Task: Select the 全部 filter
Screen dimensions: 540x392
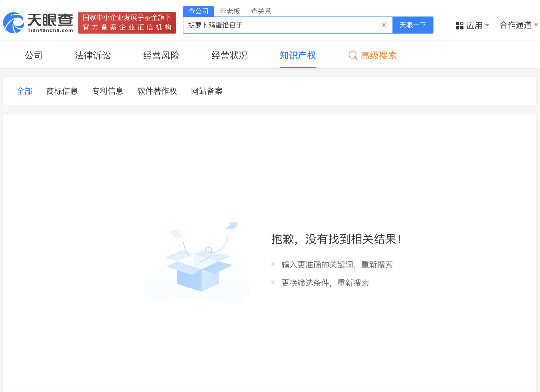Action: click(x=24, y=91)
